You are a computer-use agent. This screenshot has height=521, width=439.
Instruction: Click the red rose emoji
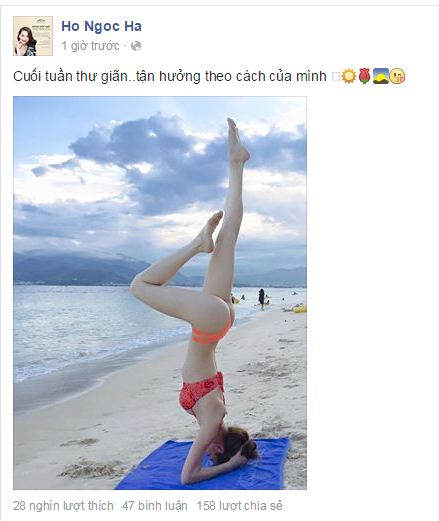point(365,76)
